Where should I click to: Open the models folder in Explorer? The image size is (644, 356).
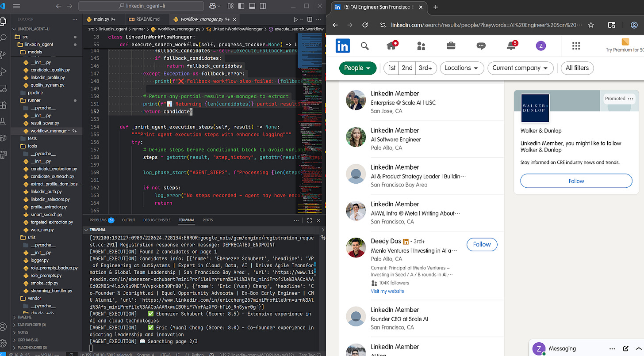tap(35, 52)
